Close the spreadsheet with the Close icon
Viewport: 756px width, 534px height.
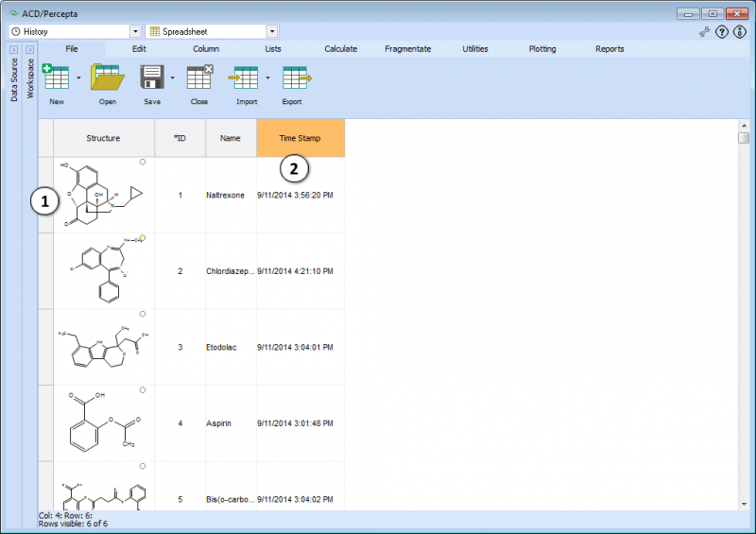199,77
